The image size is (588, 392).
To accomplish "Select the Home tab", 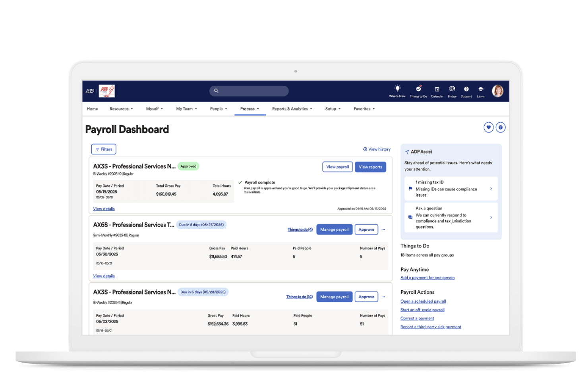I will (92, 108).
